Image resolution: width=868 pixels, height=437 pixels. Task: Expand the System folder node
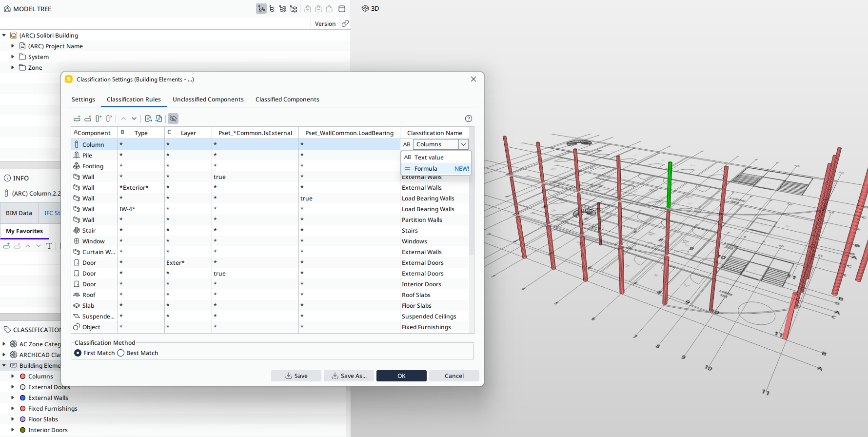click(13, 57)
